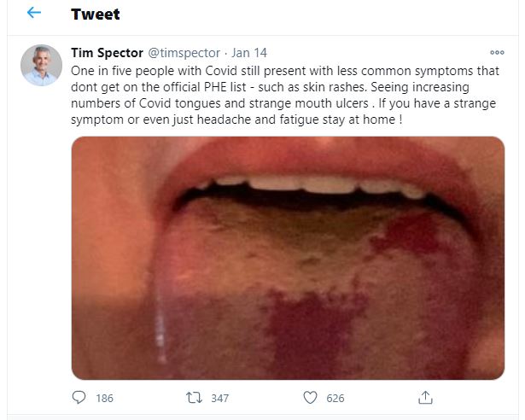
Task: Like the tweet with the heart icon
Action: click(311, 397)
